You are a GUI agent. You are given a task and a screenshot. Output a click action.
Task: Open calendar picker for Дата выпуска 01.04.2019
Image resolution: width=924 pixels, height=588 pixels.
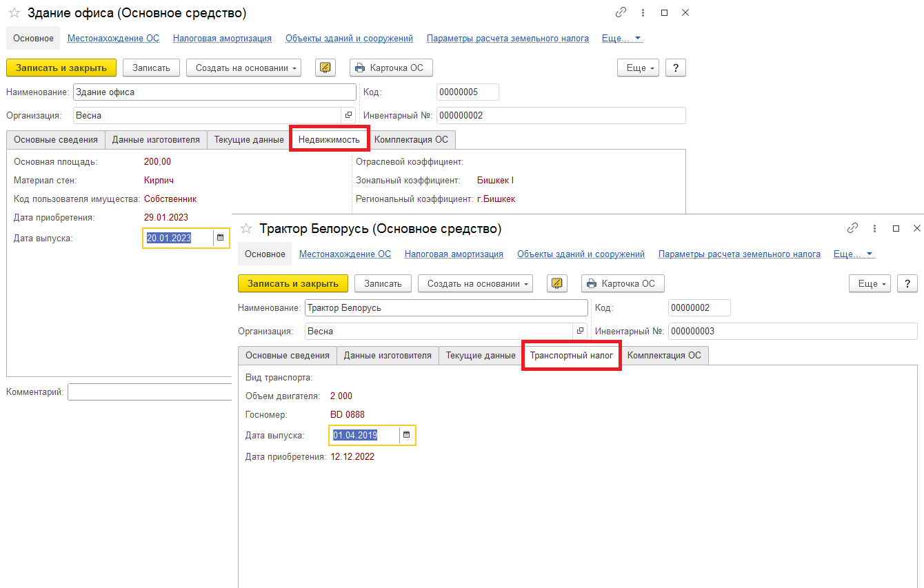click(x=407, y=435)
